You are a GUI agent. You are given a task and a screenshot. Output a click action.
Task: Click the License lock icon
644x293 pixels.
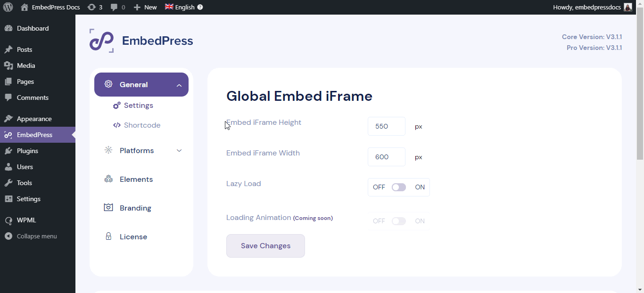109,236
